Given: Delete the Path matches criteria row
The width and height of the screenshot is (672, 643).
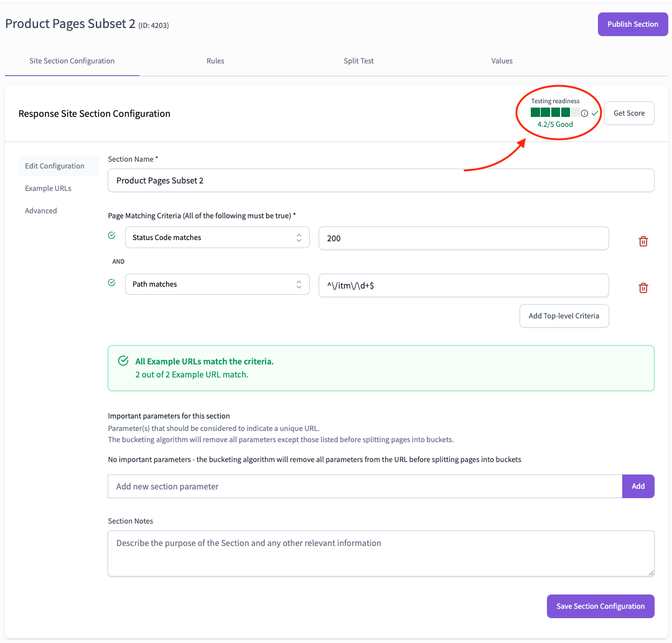Looking at the screenshot, I should coord(643,288).
